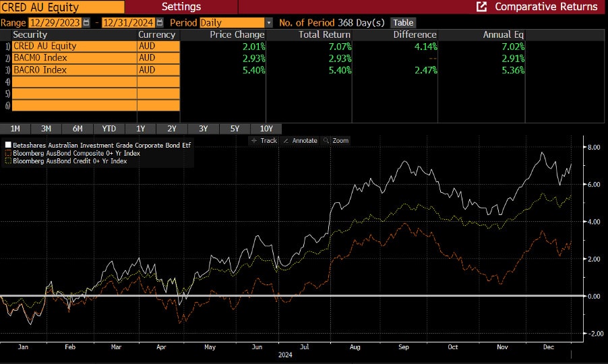Screen dimensions: 608x364
Task: Select the CRED AU Equity security row
Action: (x=74, y=46)
